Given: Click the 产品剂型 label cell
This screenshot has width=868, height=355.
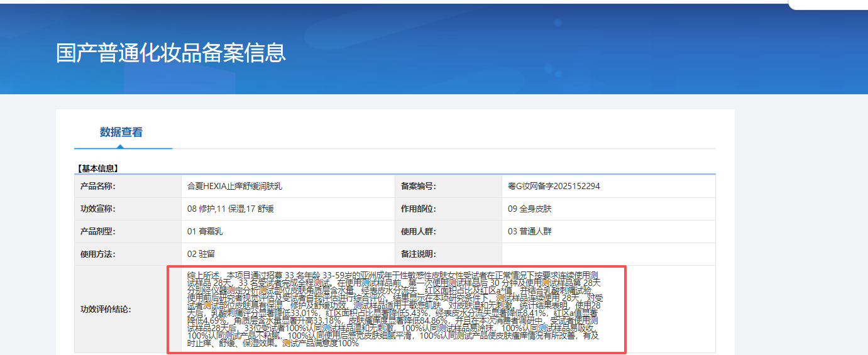Looking at the screenshot, I should tap(98, 231).
